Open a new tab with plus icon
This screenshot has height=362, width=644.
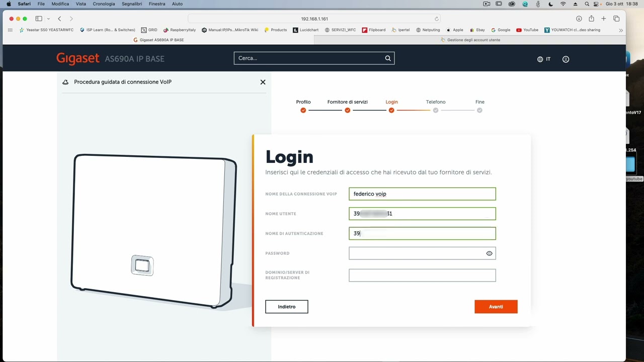[603, 19]
